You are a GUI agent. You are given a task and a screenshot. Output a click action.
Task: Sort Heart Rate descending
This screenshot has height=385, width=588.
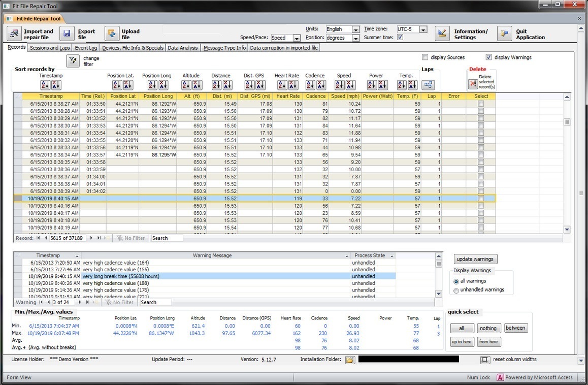tap(293, 85)
